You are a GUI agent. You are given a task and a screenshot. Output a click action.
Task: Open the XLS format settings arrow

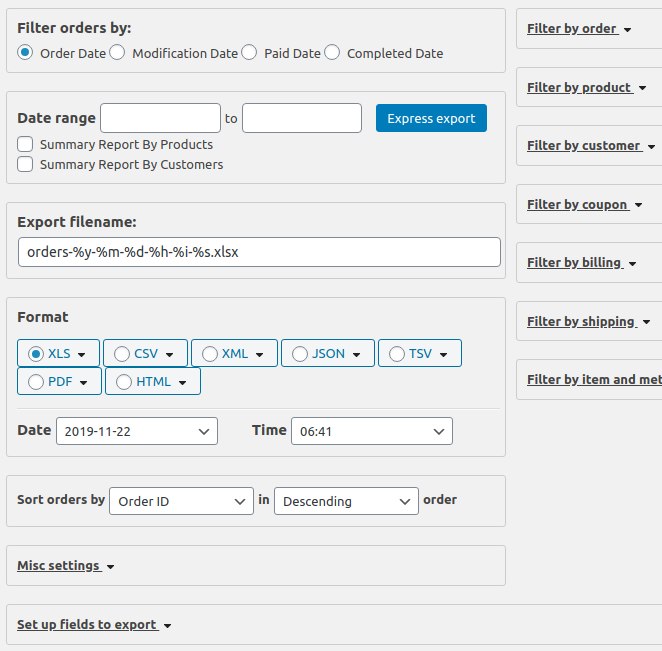(82, 354)
